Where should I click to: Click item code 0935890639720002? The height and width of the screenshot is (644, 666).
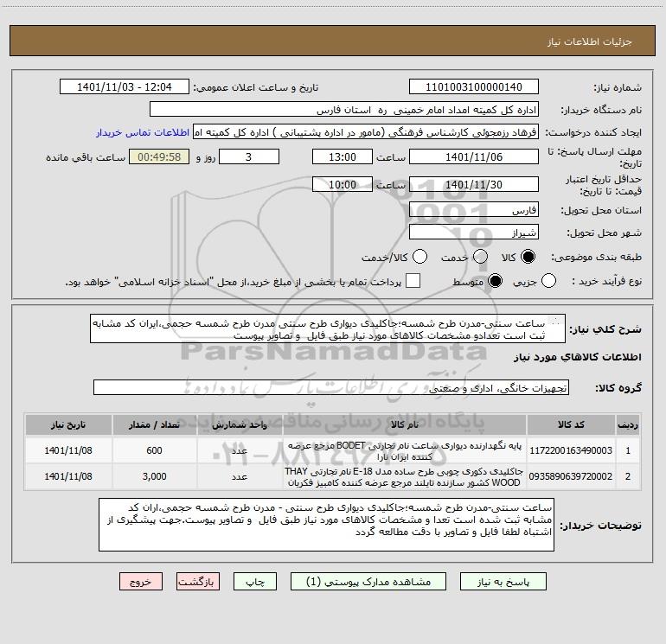click(571, 476)
